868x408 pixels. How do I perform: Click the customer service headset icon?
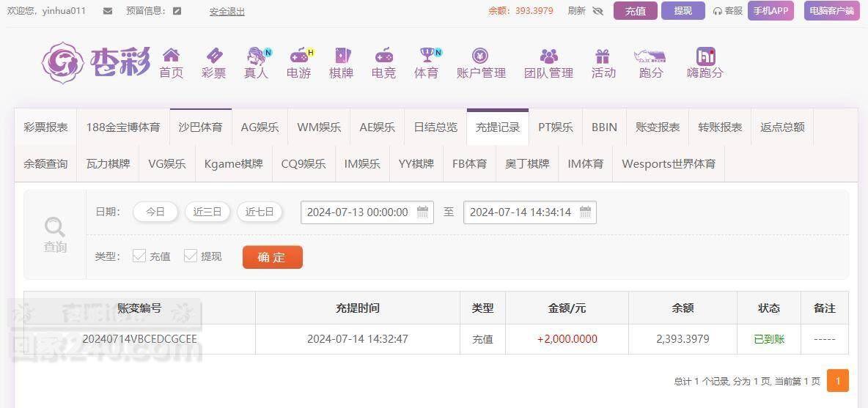click(718, 11)
